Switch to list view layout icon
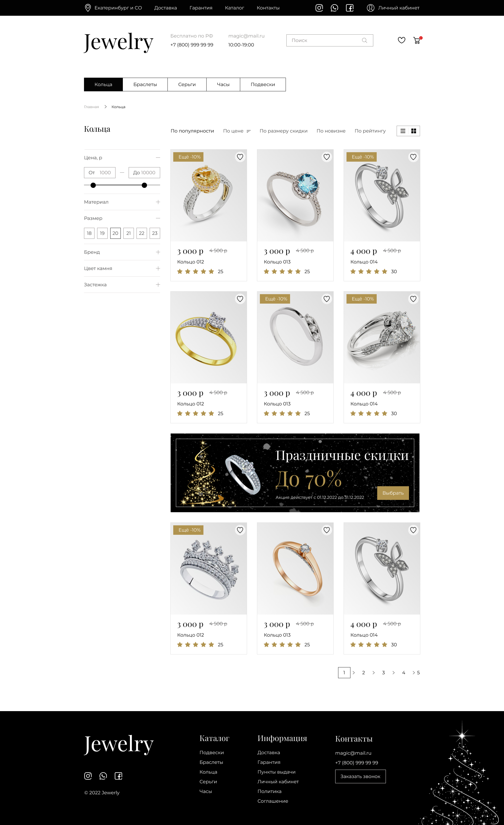This screenshot has height=825, width=504. coord(403,131)
